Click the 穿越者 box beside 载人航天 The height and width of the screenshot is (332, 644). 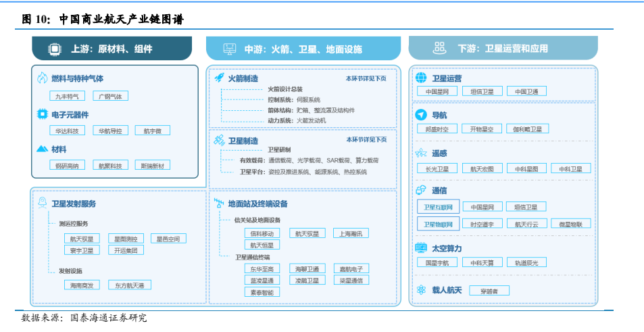[x=489, y=291]
